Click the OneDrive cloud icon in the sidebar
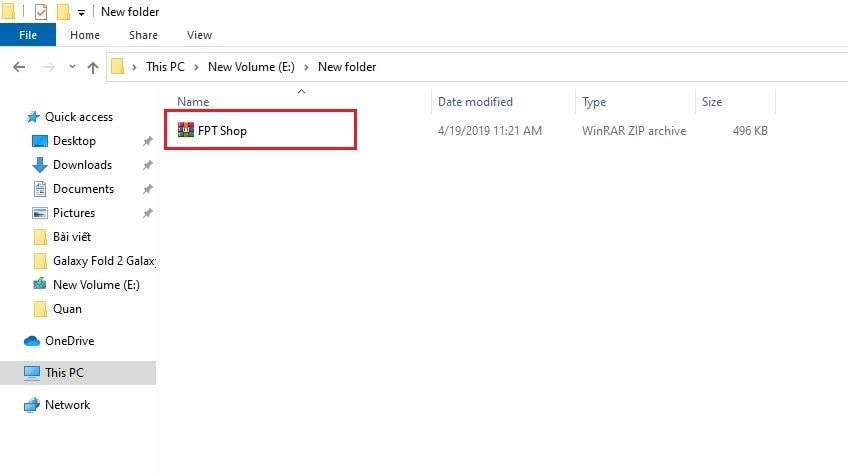 pos(32,341)
